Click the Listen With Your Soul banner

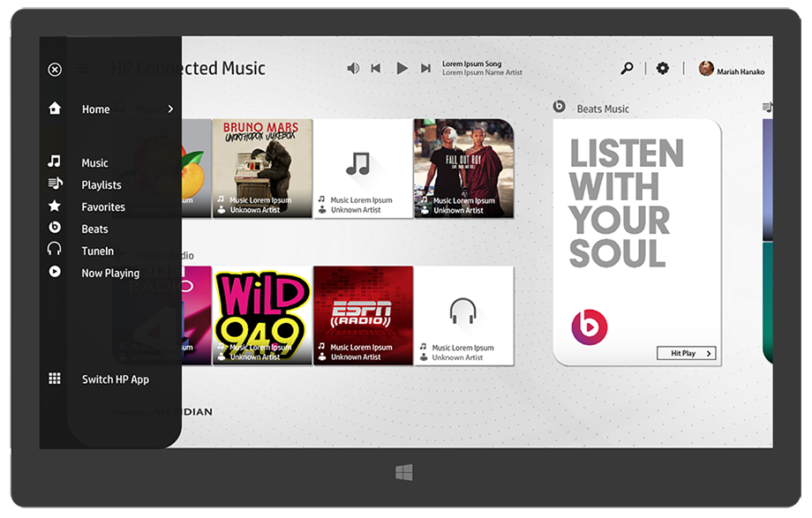tap(637, 243)
